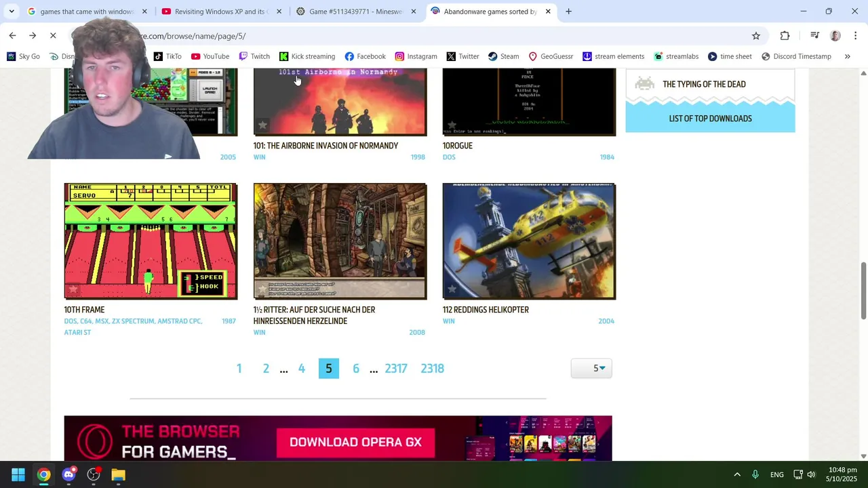Open Windows Start menu
868x488 pixels.
click(x=18, y=474)
